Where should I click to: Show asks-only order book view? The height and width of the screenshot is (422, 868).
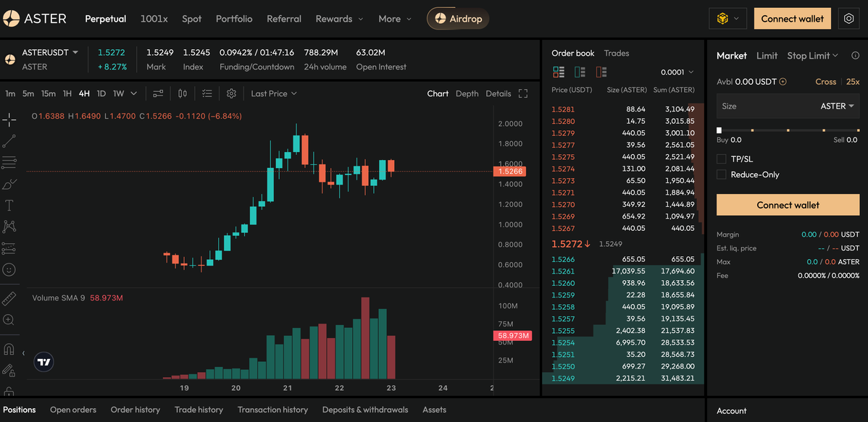click(x=601, y=72)
